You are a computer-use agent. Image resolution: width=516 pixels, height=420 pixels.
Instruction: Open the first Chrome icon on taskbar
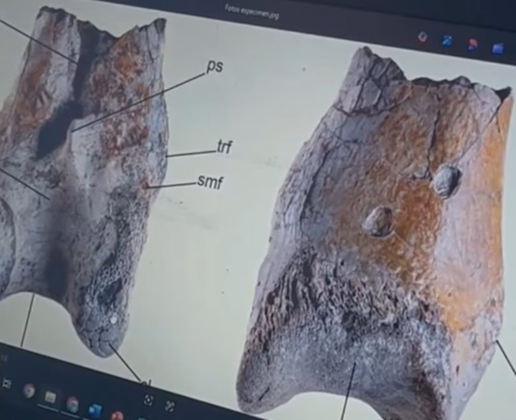tap(29, 390)
